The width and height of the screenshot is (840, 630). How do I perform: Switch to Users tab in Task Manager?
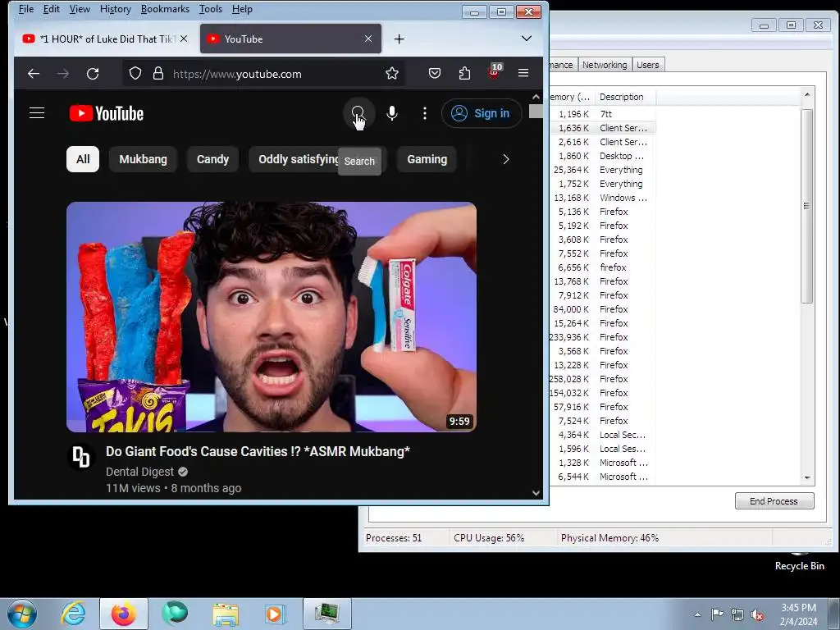648,65
